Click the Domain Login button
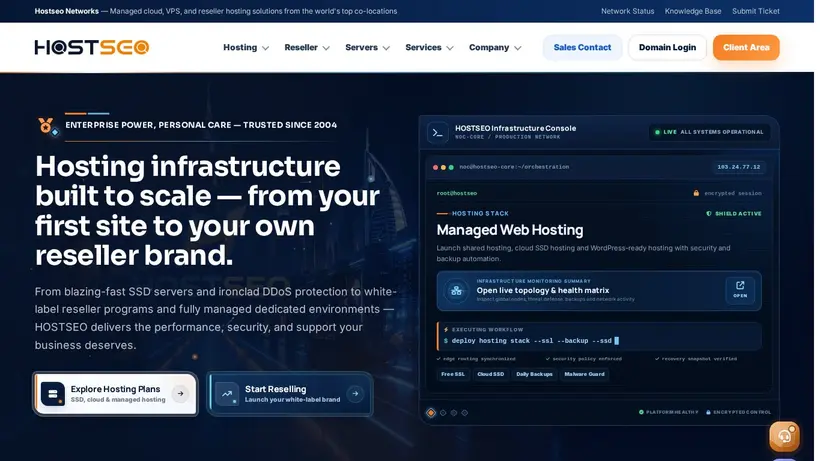 click(667, 48)
